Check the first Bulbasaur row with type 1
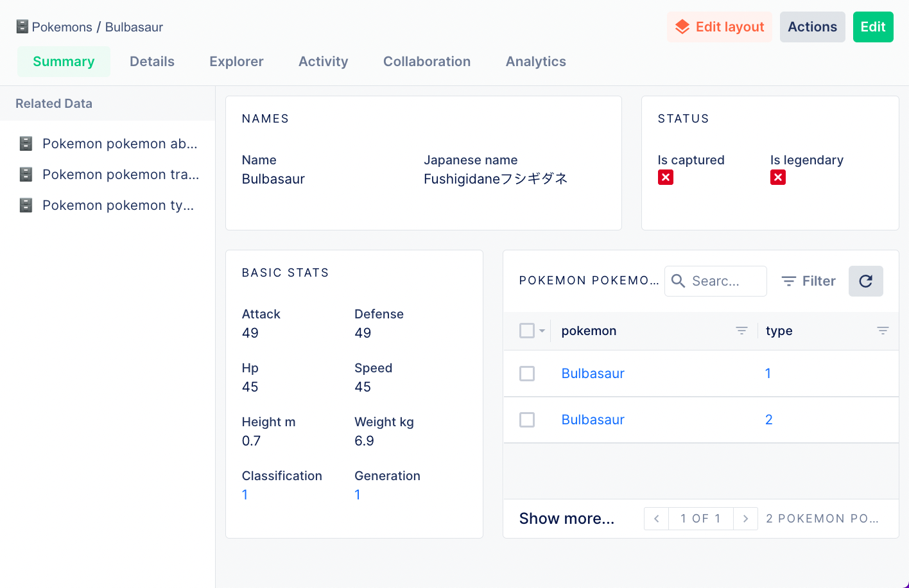 coord(527,374)
